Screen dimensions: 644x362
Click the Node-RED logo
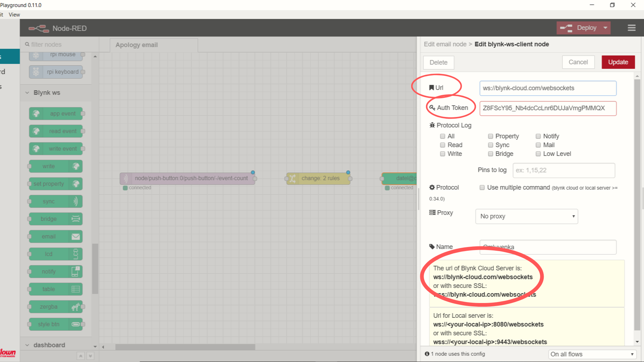point(39,28)
